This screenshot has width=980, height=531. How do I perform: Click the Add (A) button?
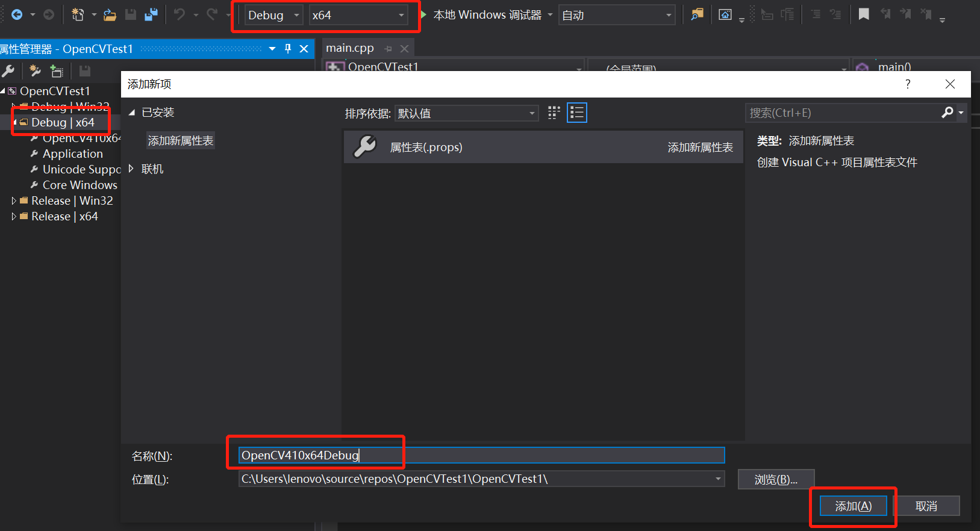coord(853,506)
